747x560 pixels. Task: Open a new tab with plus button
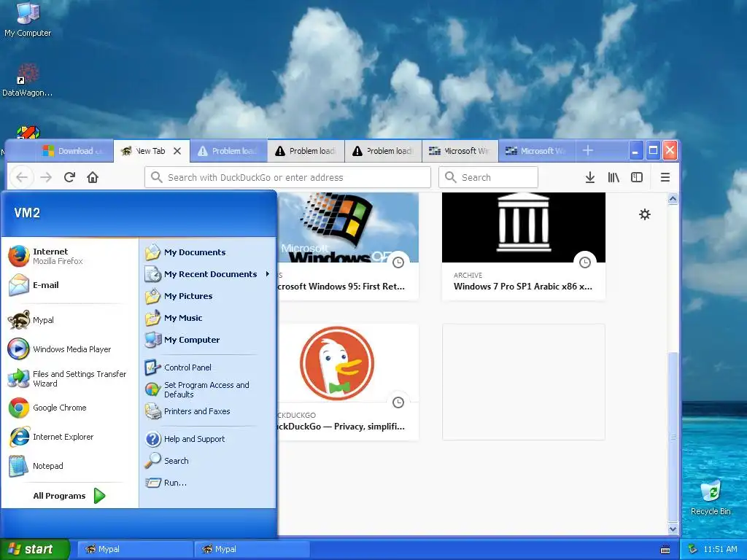click(588, 150)
